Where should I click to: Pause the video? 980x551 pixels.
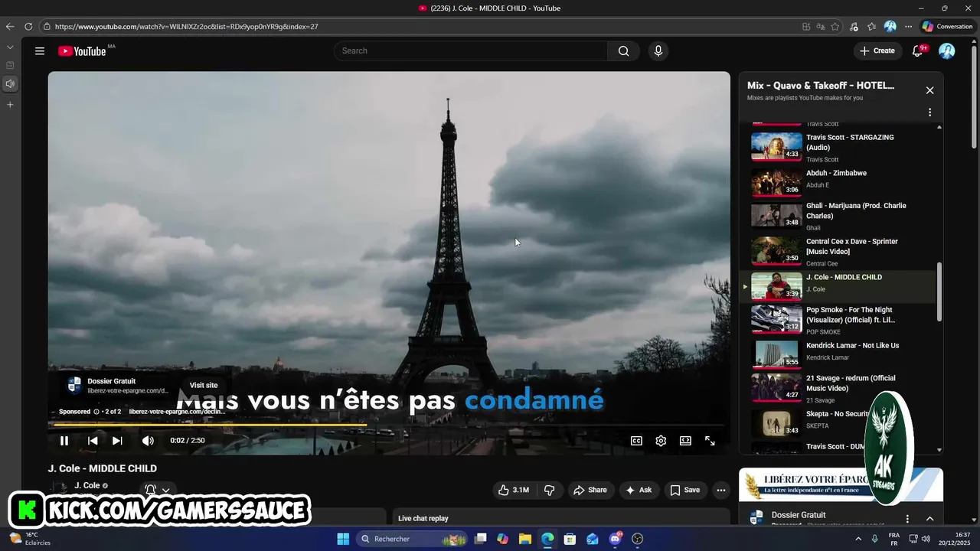pyautogui.click(x=64, y=441)
